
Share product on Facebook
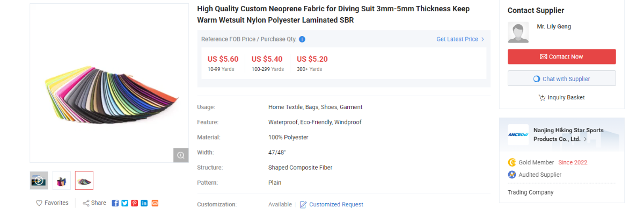pos(115,203)
